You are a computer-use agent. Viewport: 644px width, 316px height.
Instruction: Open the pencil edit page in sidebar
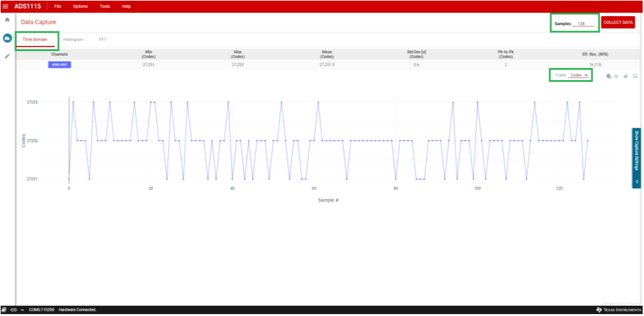pyautogui.click(x=7, y=56)
